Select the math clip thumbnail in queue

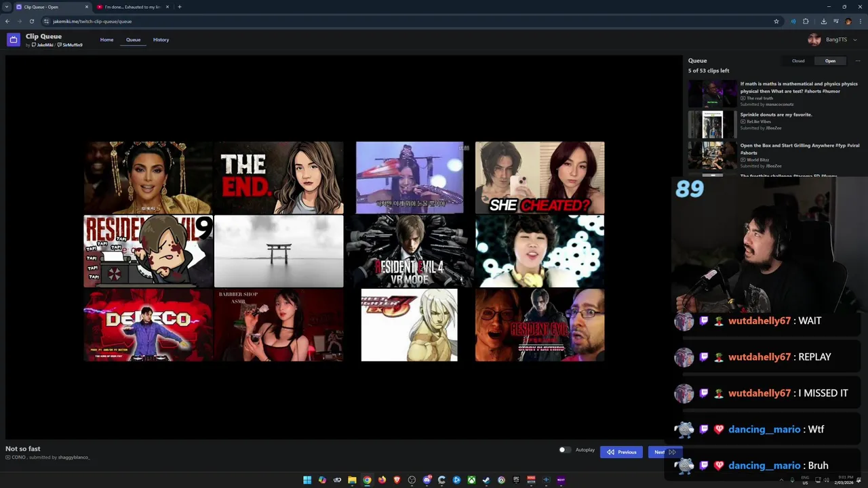(712, 94)
